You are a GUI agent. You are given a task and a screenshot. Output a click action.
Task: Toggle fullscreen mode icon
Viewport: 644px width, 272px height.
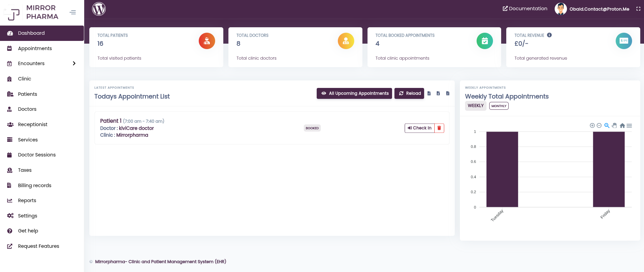click(x=638, y=9)
